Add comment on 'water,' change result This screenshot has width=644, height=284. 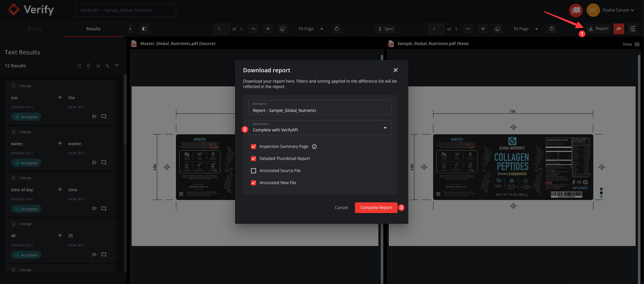[x=104, y=163]
